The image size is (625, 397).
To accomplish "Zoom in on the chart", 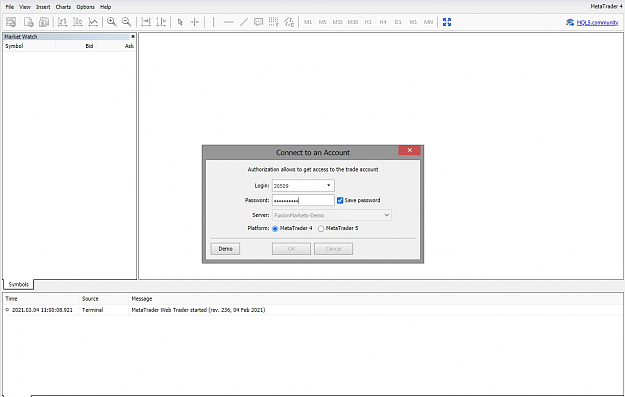I will point(112,22).
